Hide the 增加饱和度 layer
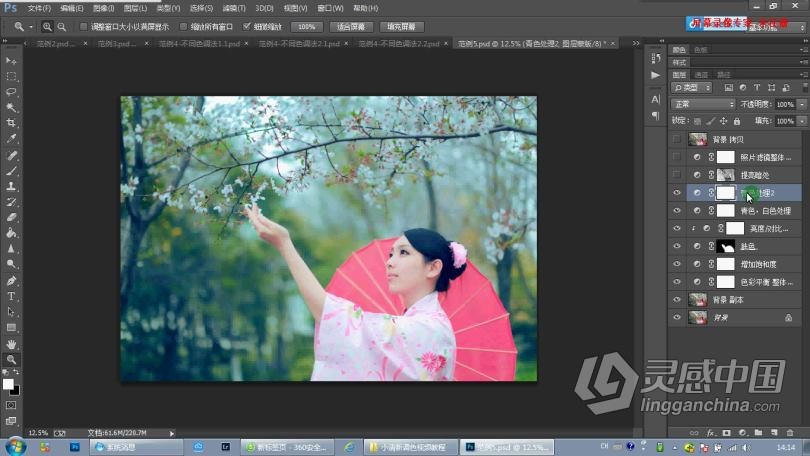Viewport: 810px width, 456px height. (677, 264)
